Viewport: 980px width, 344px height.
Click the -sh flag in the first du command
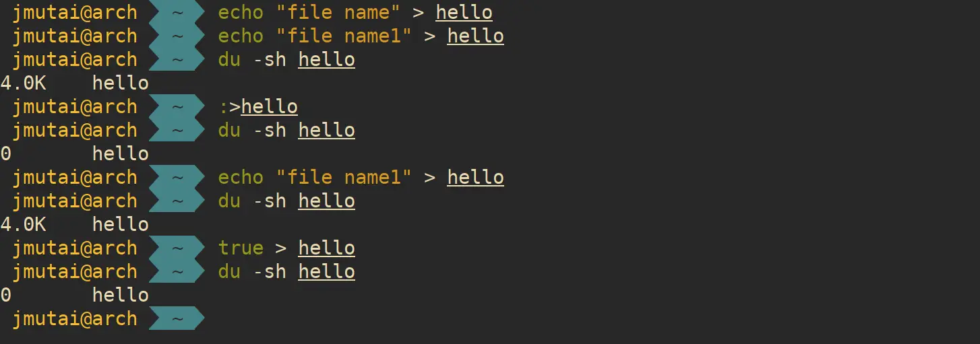[270, 59]
